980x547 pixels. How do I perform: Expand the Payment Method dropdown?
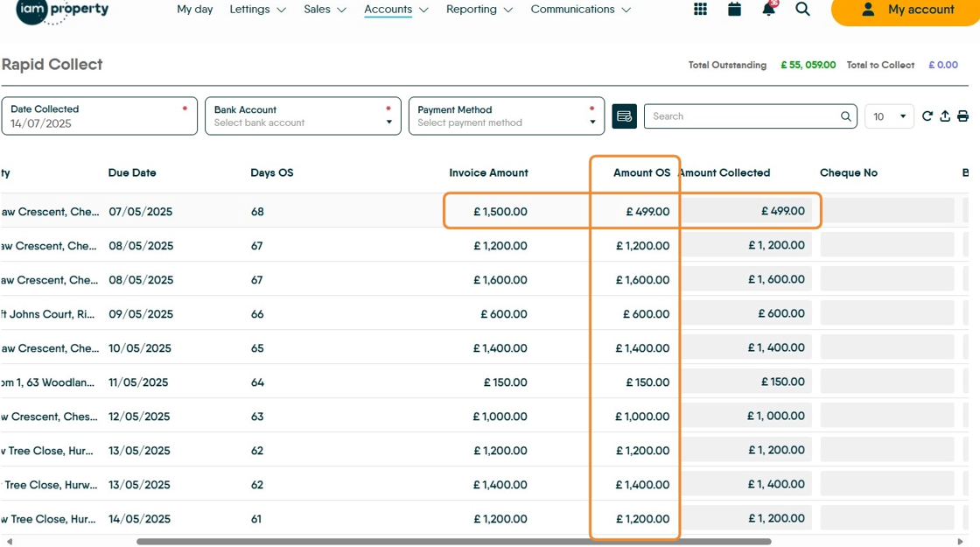[506, 116]
